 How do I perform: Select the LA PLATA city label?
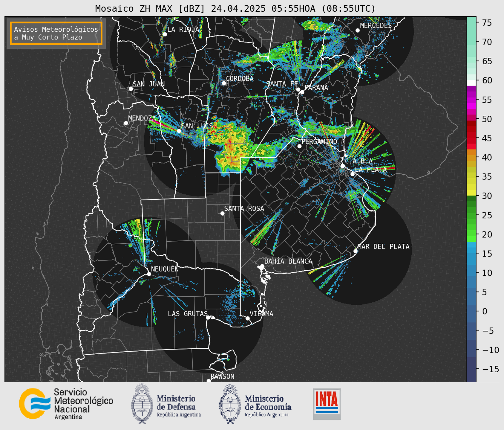[x=371, y=169]
